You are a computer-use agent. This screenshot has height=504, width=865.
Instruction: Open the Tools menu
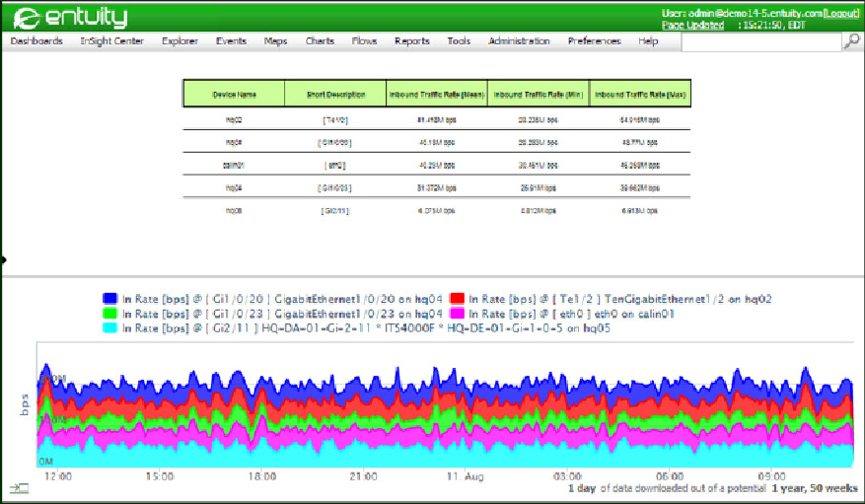pyautogui.click(x=459, y=40)
